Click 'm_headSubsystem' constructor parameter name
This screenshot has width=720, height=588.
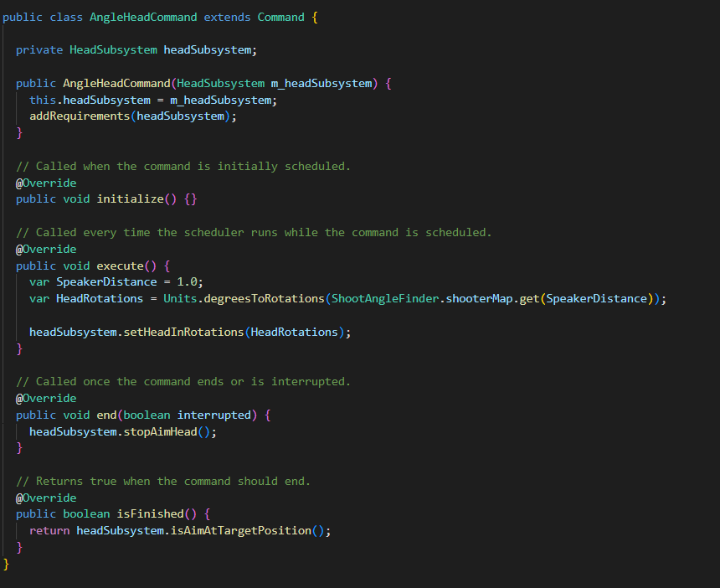point(321,84)
